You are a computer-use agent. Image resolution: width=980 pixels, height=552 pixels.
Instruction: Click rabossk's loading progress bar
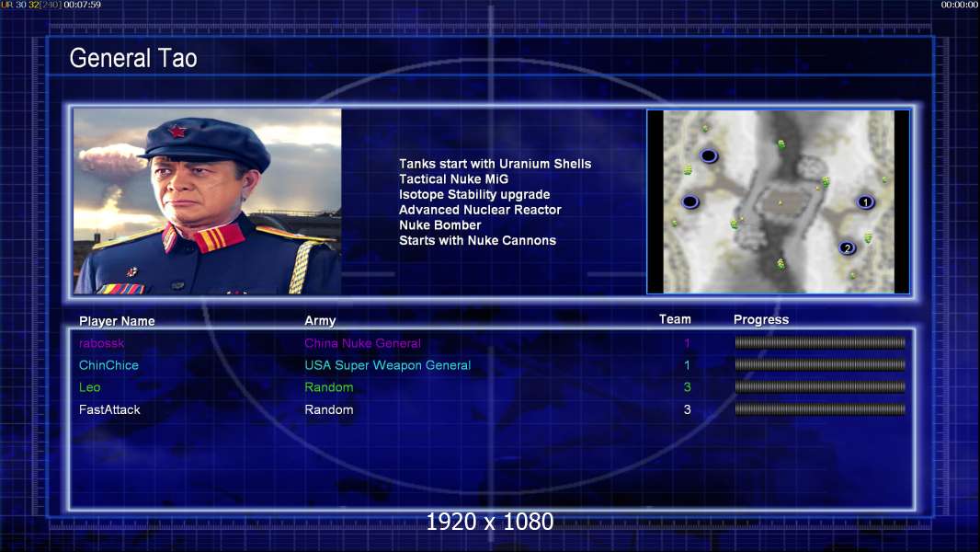point(820,342)
